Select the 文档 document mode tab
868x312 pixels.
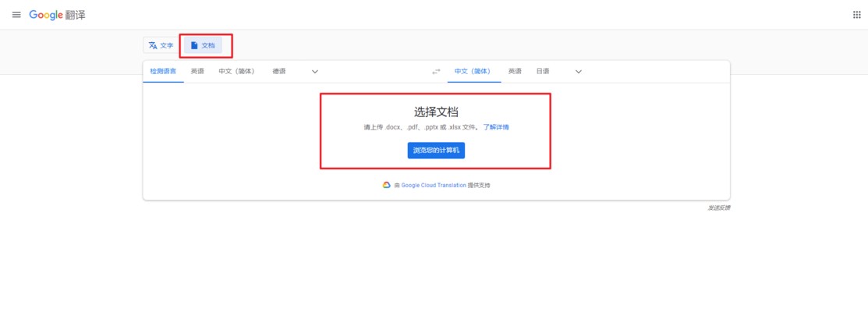(203, 46)
